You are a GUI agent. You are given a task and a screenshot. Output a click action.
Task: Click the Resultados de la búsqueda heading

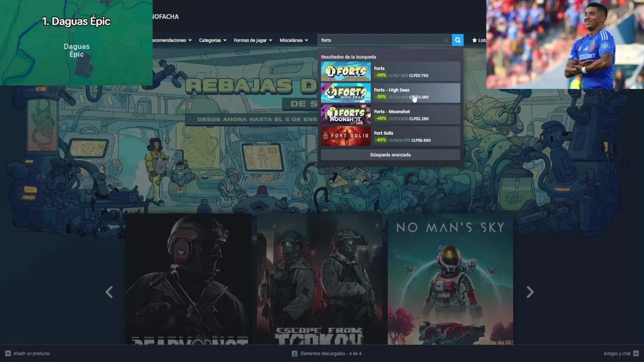click(x=349, y=57)
